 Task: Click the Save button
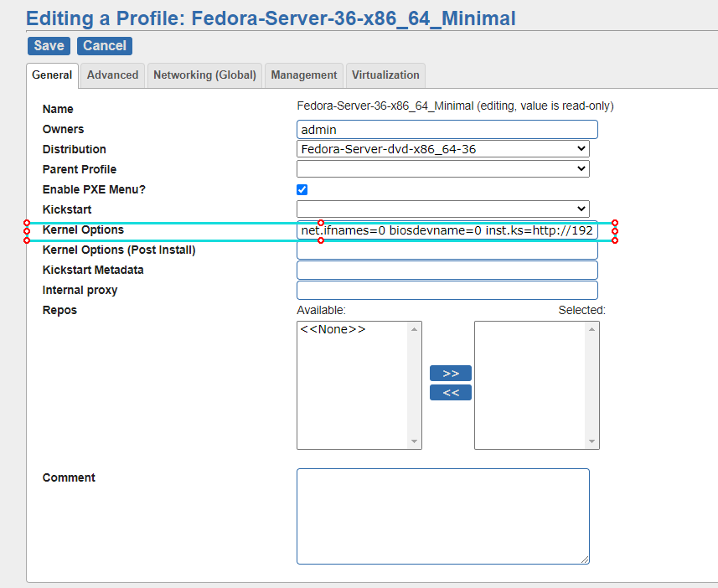click(x=49, y=46)
